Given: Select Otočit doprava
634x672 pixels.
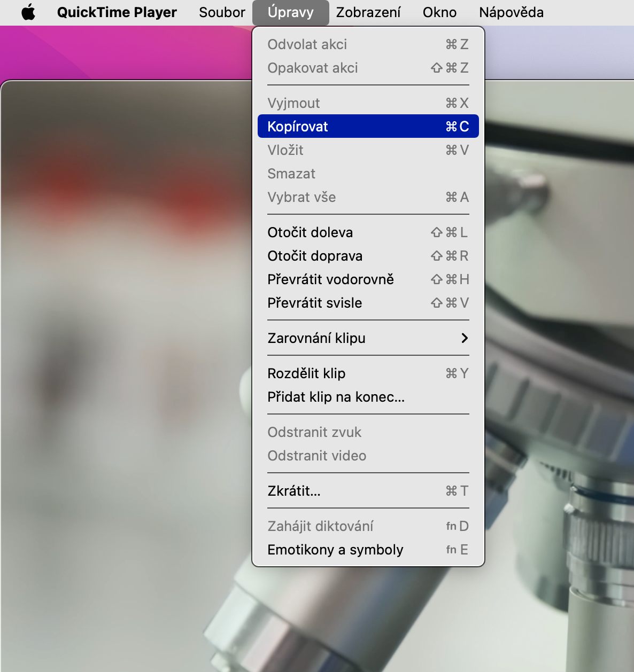Looking at the screenshot, I should [368, 256].
